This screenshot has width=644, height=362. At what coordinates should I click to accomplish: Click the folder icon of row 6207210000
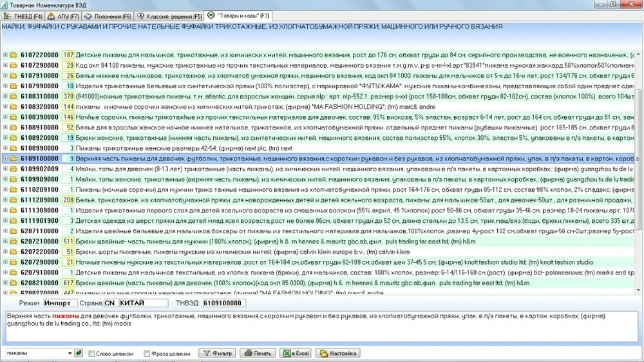(x=14, y=242)
